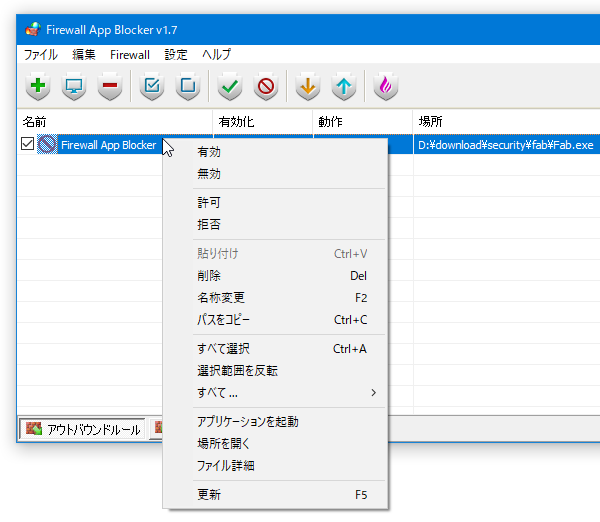
Task: Click the check-all checkbox toolbar icon
Action: pyautogui.click(x=152, y=86)
